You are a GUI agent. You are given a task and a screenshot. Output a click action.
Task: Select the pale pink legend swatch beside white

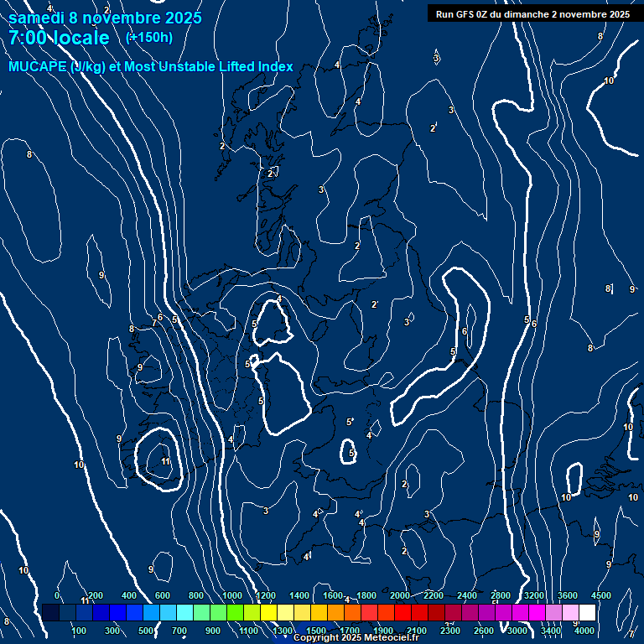pos(570,612)
